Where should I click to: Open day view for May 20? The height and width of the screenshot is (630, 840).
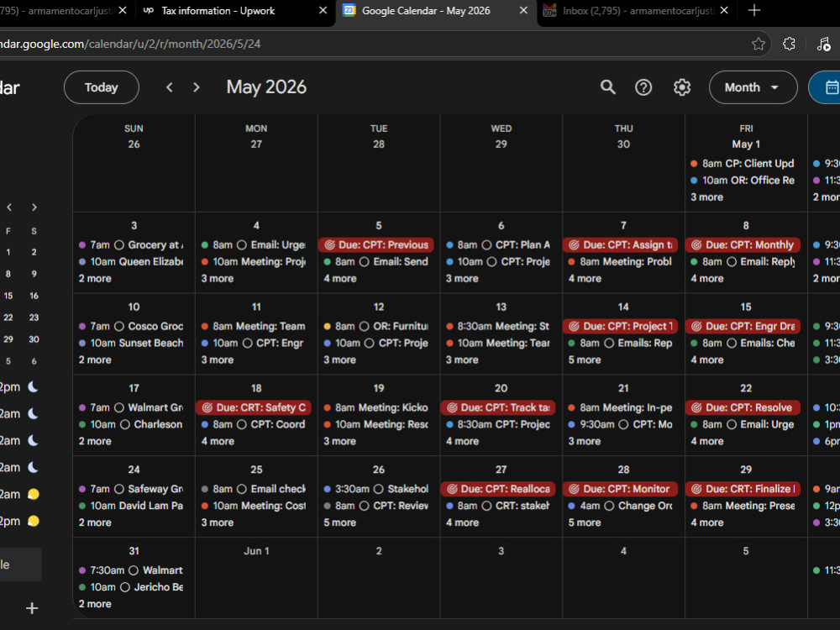point(501,388)
